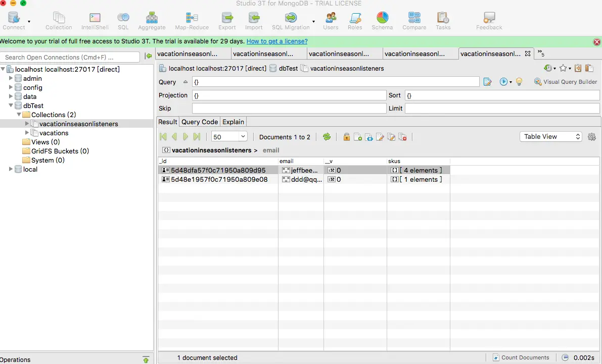Screen dimensions: 602x364
Task: Toggle the read-only lock icon
Action: click(x=346, y=136)
